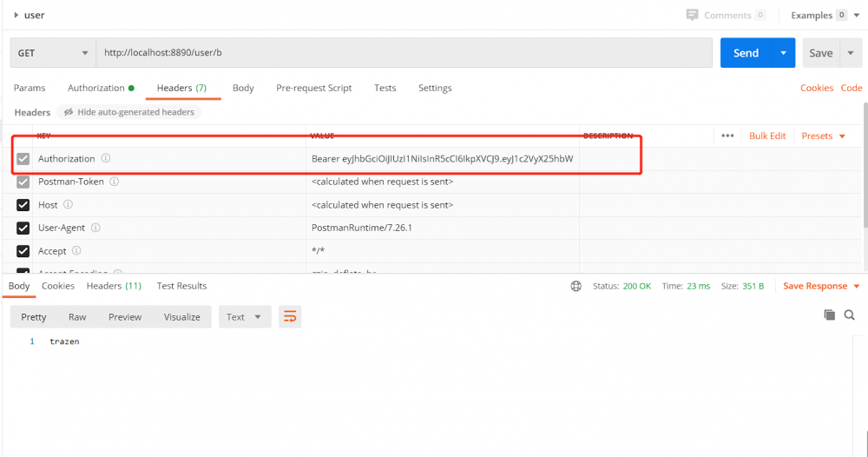The width and height of the screenshot is (868, 457).
Task: Click info icon beside Host header
Action: [68, 205]
